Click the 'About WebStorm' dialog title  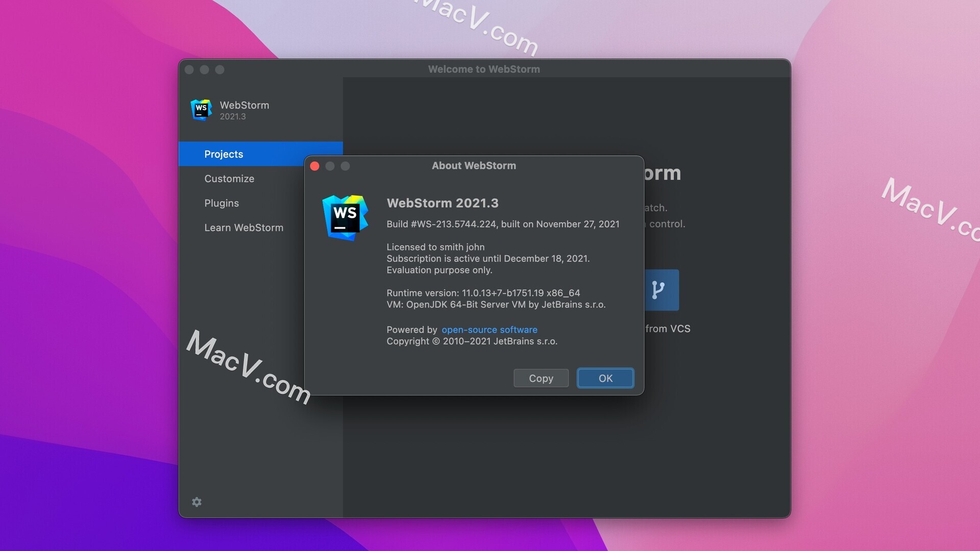[x=474, y=166]
